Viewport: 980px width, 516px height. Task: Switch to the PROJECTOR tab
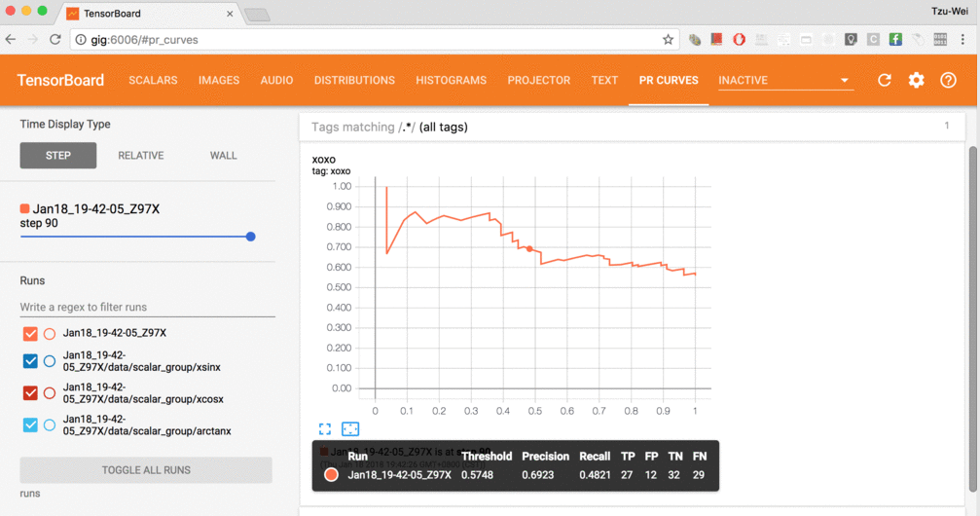tap(539, 80)
